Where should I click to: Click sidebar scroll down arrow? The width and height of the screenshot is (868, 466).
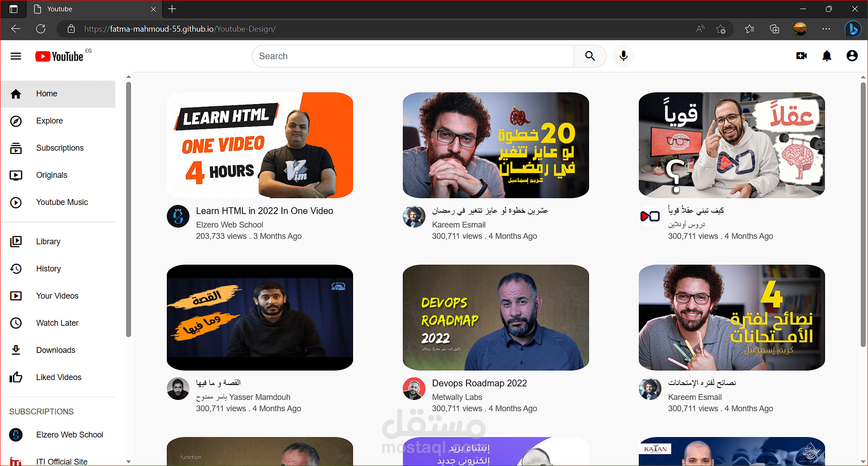pos(128,461)
